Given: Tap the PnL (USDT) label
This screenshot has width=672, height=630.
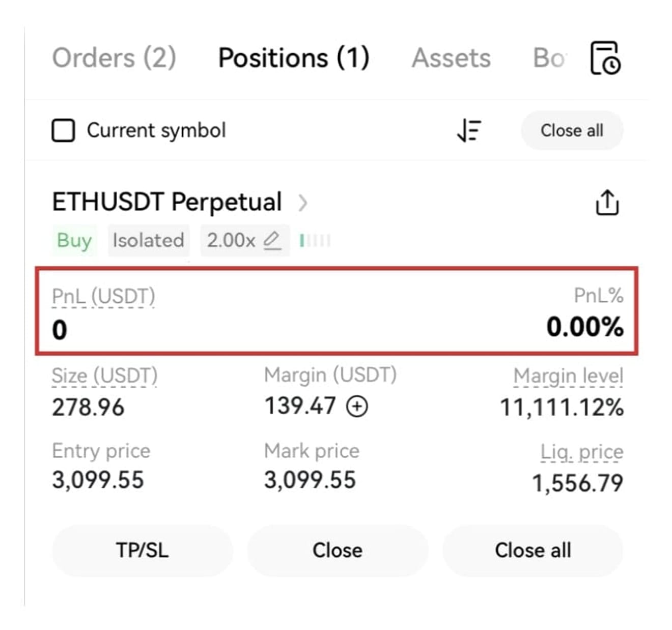Looking at the screenshot, I should click(x=103, y=297).
